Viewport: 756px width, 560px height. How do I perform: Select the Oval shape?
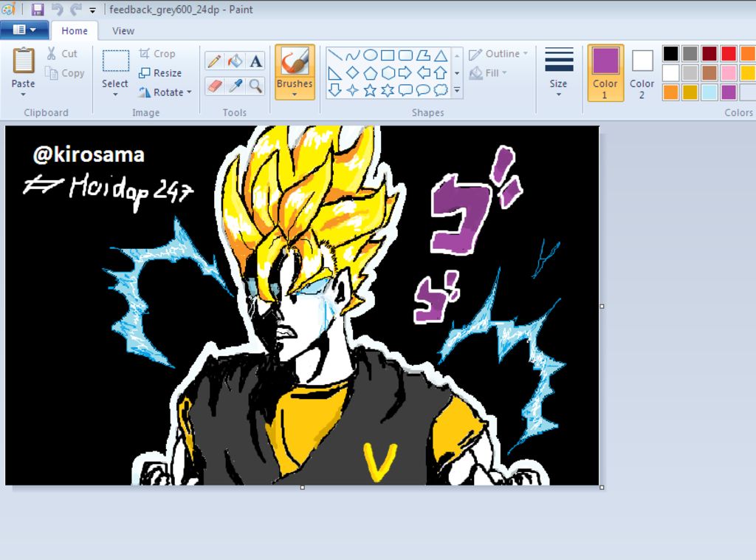coord(371,55)
